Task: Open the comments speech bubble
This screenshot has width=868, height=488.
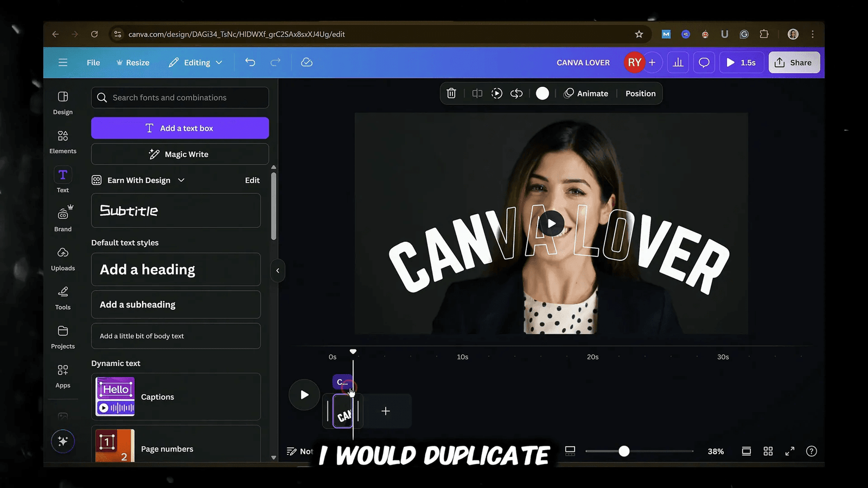Action: click(704, 62)
